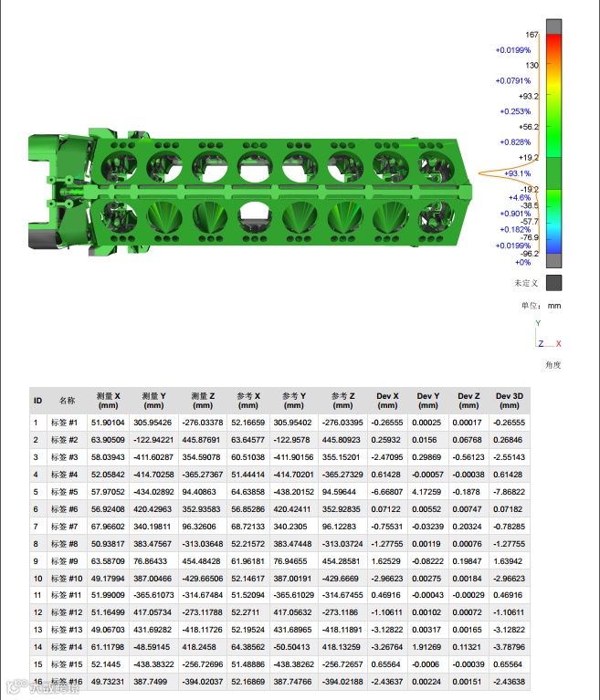Click the 标签 #7 name cell
The width and height of the screenshot is (600, 700).
click(67, 527)
